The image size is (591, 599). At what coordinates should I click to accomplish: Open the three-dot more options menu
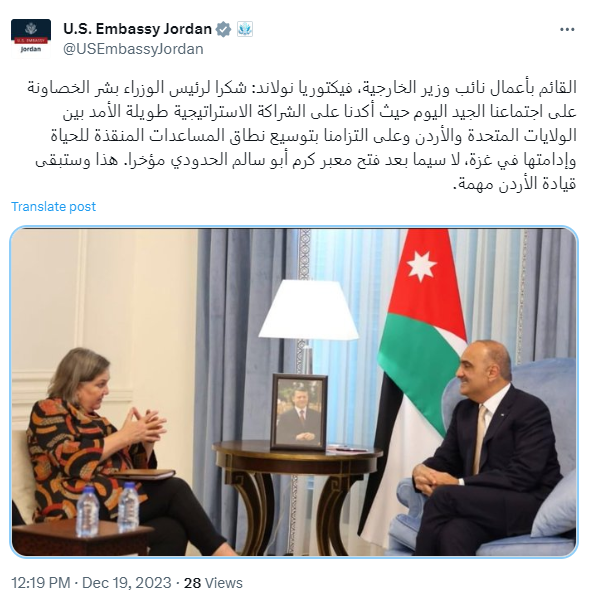coord(567,29)
